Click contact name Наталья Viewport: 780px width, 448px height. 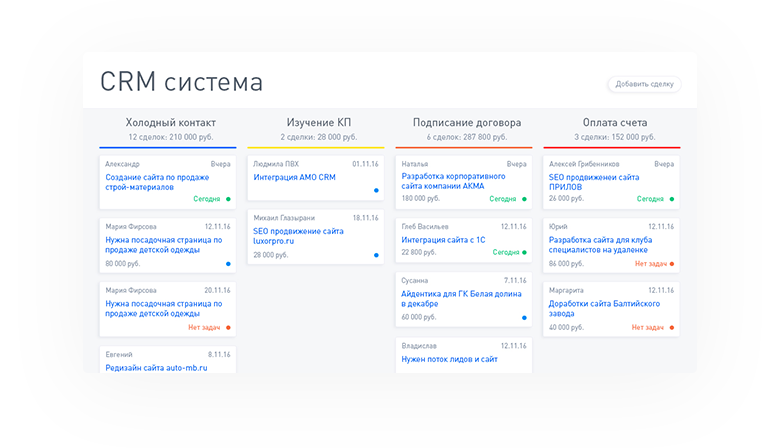pyautogui.click(x=415, y=164)
